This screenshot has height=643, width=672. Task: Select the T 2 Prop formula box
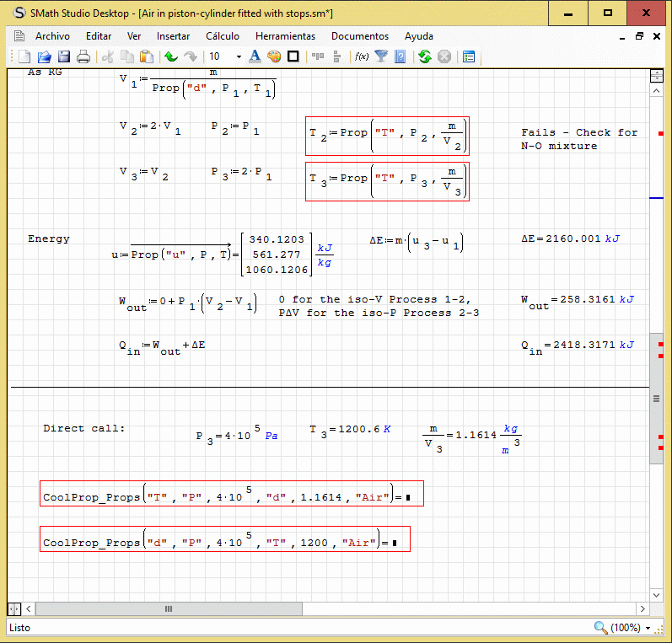[x=387, y=136]
